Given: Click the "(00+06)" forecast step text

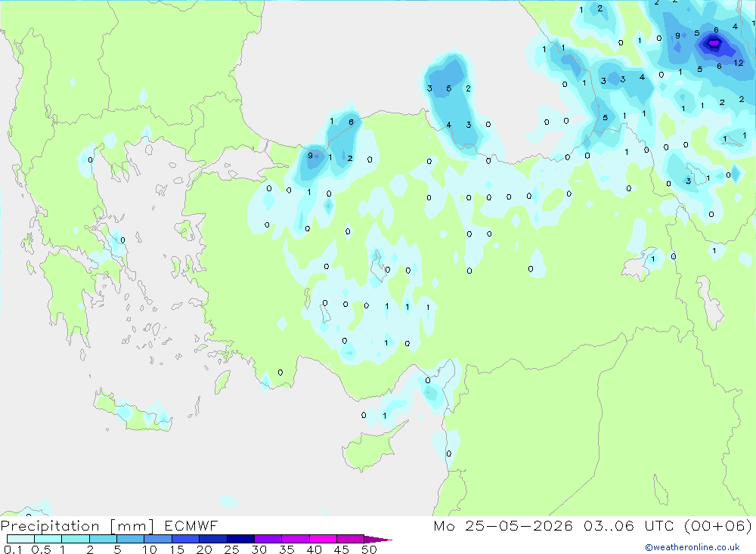Looking at the screenshot, I should (x=718, y=525).
